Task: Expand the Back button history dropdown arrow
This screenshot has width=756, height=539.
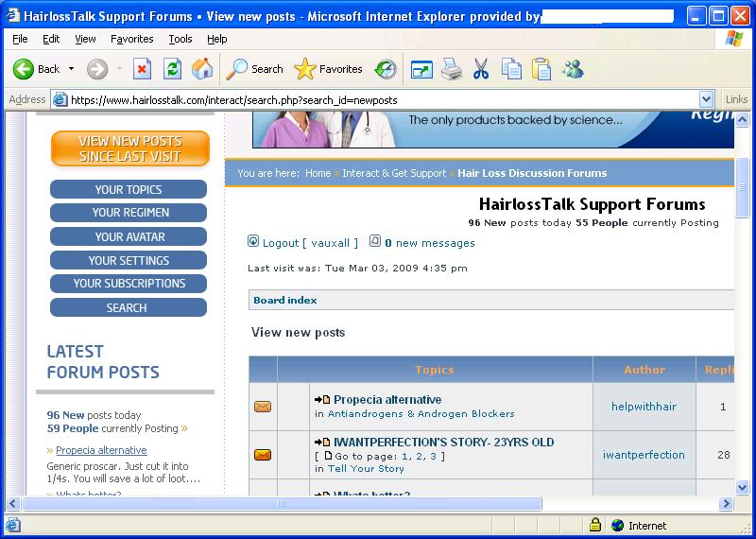Action: (x=72, y=69)
